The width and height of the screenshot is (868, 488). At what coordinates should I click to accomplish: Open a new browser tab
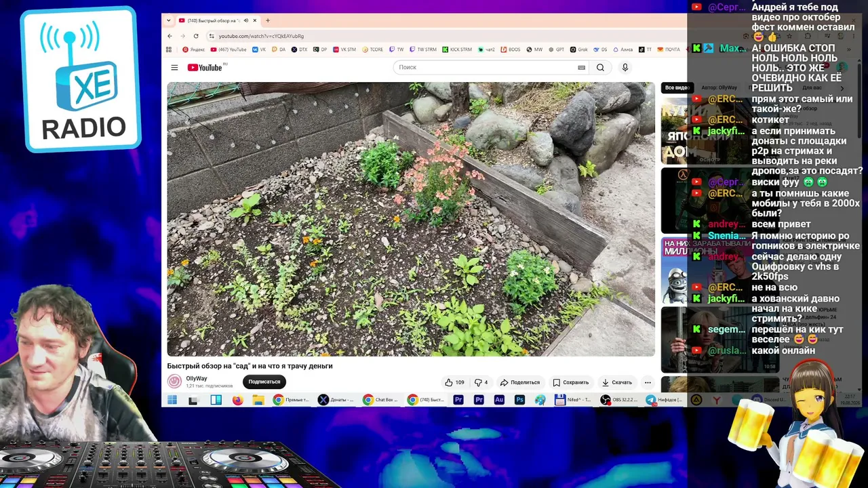267,20
